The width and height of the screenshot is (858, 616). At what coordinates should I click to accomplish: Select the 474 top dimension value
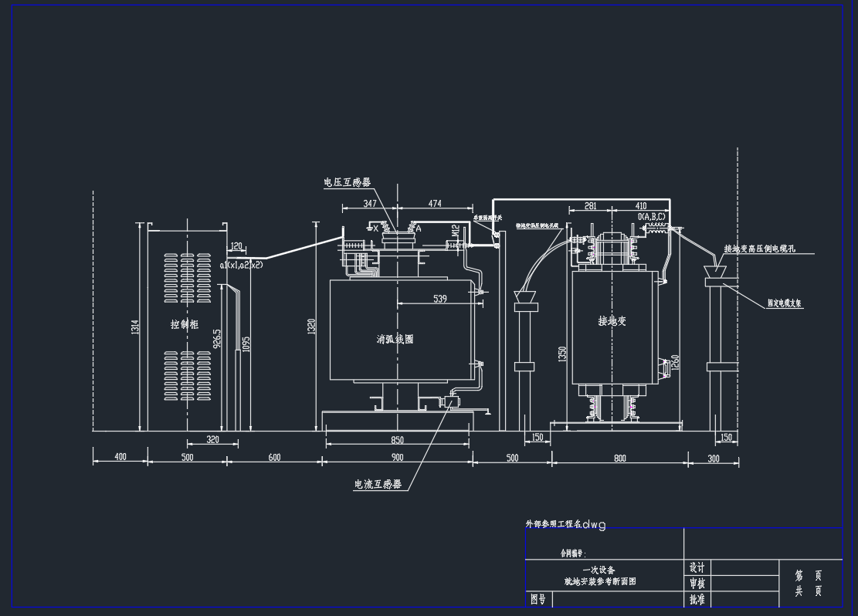pyautogui.click(x=435, y=204)
